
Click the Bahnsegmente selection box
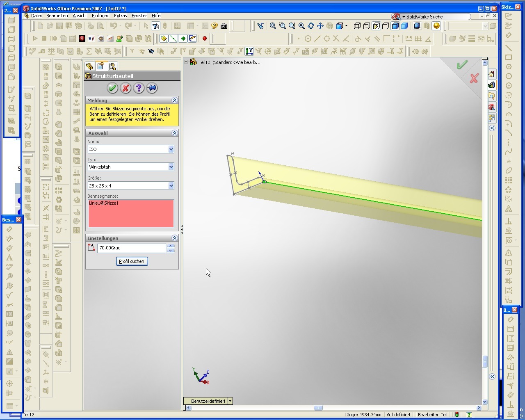pyautogui.click(x=131, y=213)
